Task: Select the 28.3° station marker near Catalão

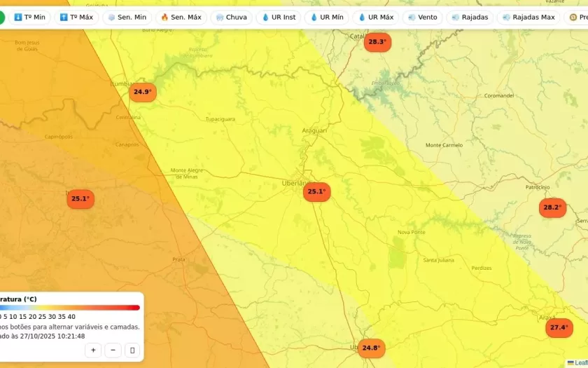Action: tap(377, 42)
